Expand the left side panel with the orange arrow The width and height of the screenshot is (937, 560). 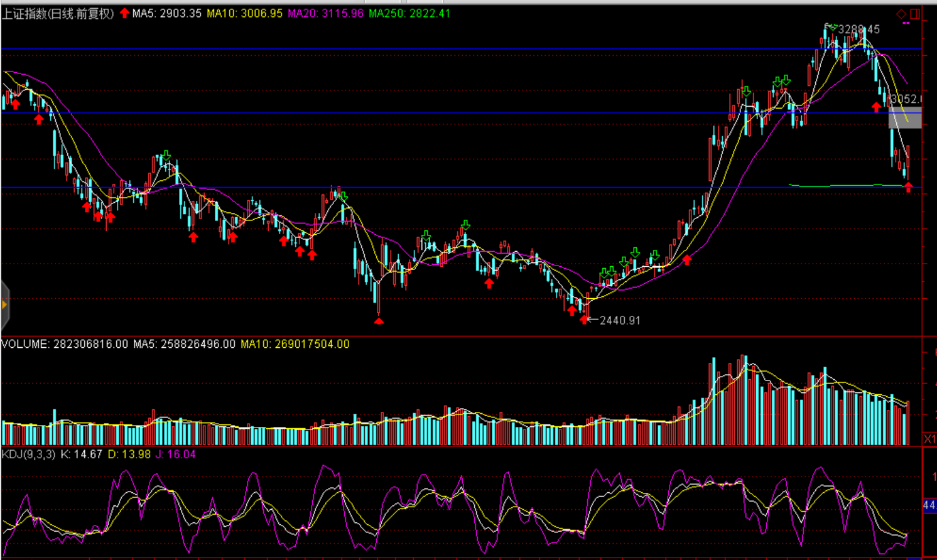[4, 305]
